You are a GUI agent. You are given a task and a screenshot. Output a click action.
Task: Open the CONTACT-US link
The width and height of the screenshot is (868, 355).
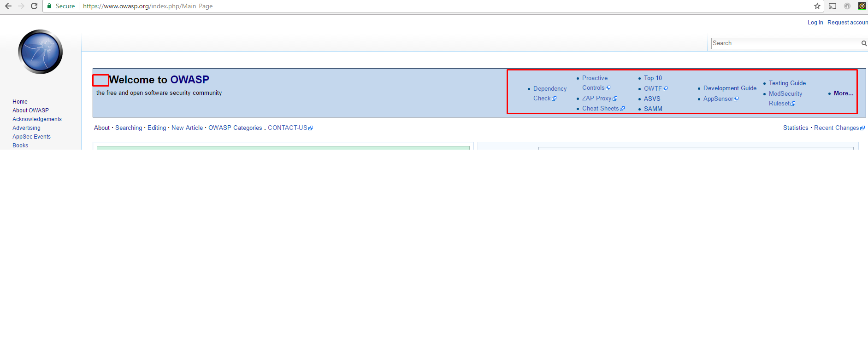click(x=290, y=128)
